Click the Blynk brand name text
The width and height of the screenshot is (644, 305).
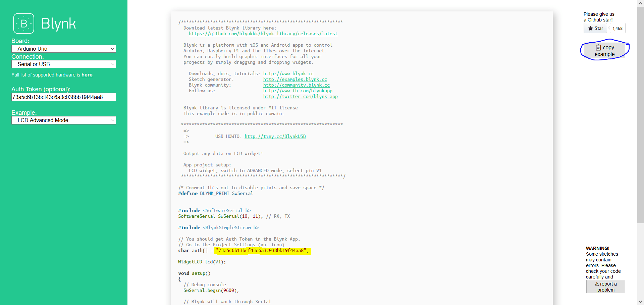tap(58, 24)
